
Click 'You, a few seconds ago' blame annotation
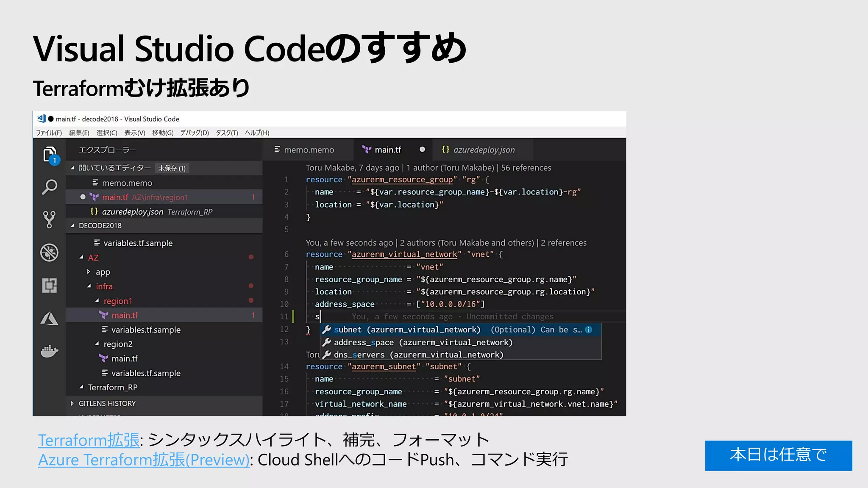tap(453, 316)
